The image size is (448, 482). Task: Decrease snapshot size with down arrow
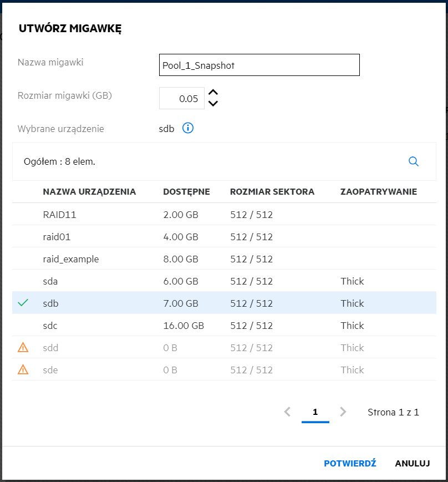(213, 103)
